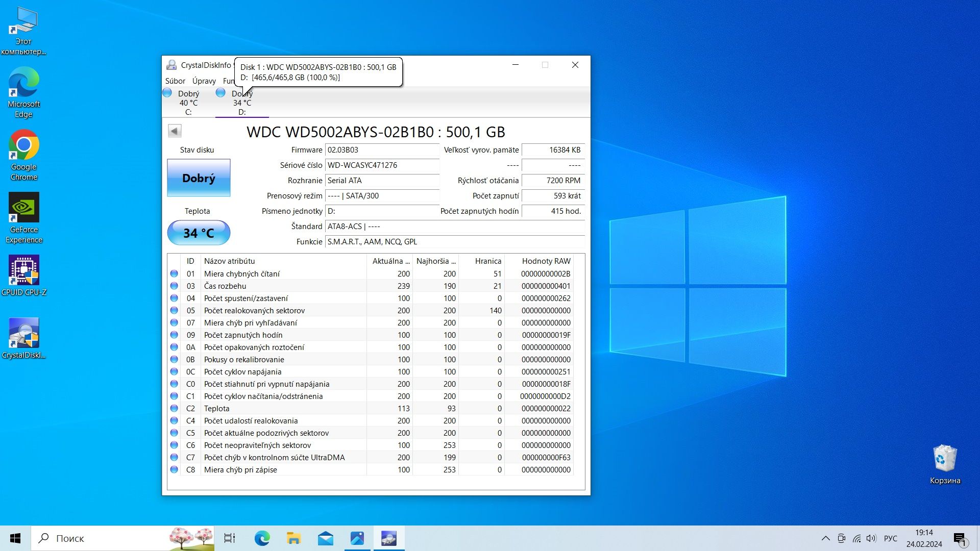Click the 34 °C temperature indicator button
This screenshot has width=980, height=551.
[199, 233]
